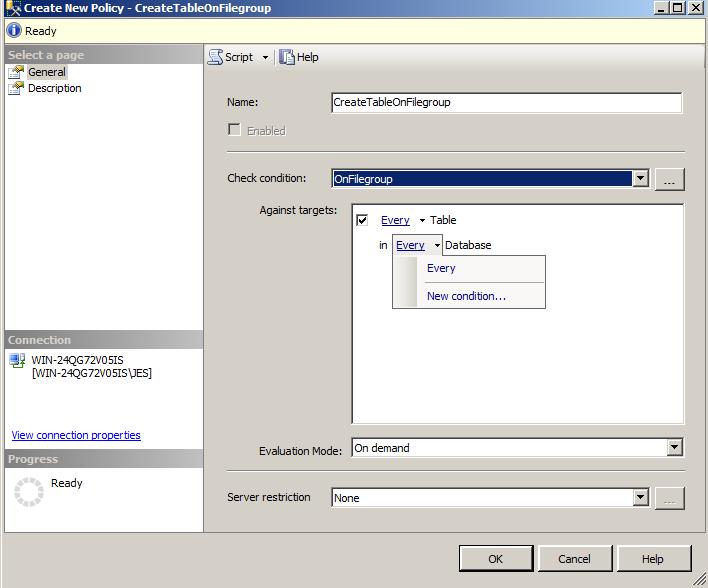This screenshot has height=588, width=708.
Task: Click the Script toolbar icon
Action: click(216, 57)
